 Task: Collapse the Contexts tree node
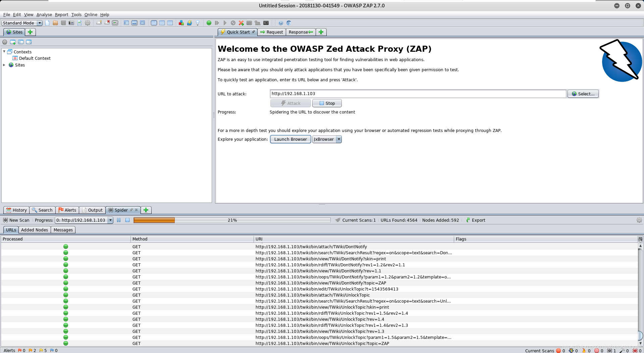pos(4,51)
